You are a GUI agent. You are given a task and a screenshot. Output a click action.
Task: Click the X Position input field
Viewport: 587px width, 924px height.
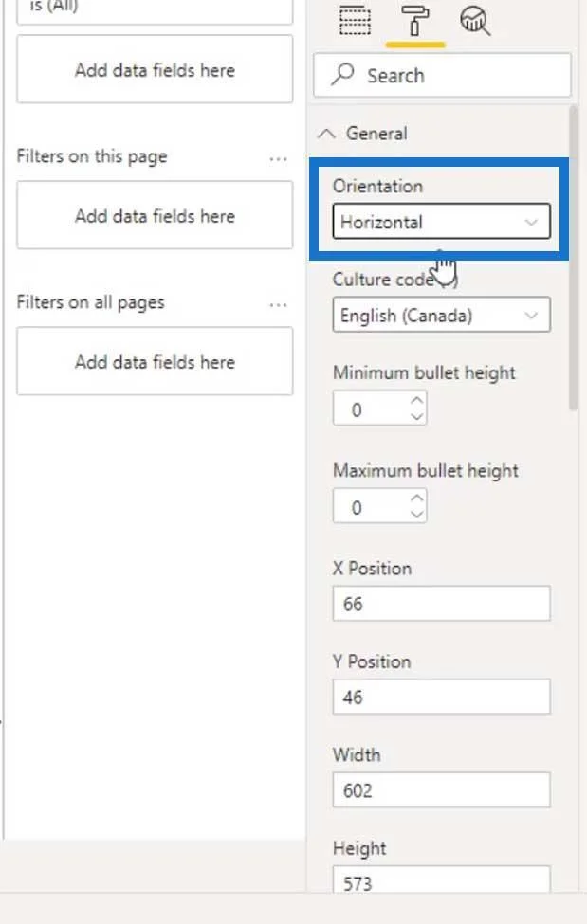[441, 604]
